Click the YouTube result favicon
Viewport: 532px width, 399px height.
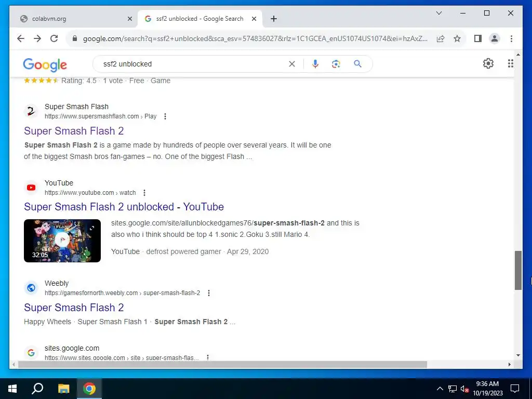click(31, 188)
